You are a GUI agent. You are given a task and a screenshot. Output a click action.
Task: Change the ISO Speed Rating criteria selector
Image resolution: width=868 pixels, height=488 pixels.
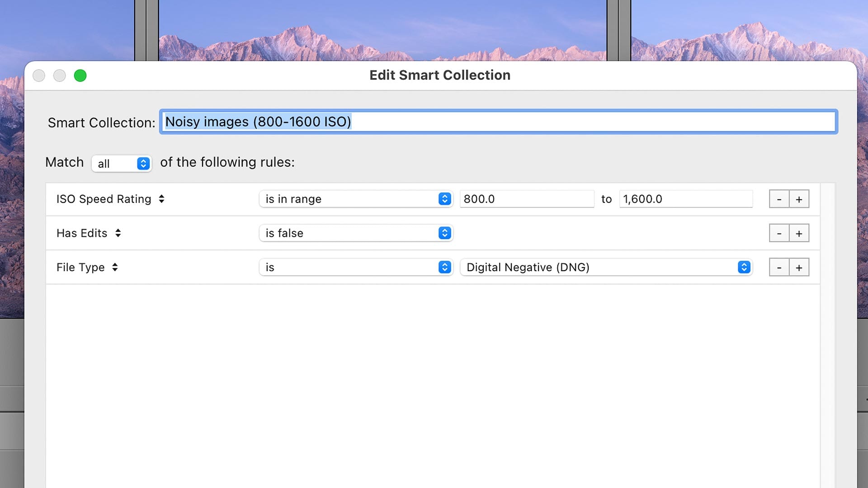(110, 199)
